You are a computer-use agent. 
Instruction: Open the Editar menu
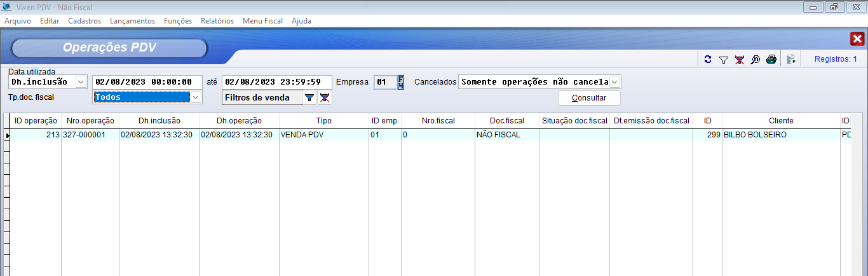point(50,21)
